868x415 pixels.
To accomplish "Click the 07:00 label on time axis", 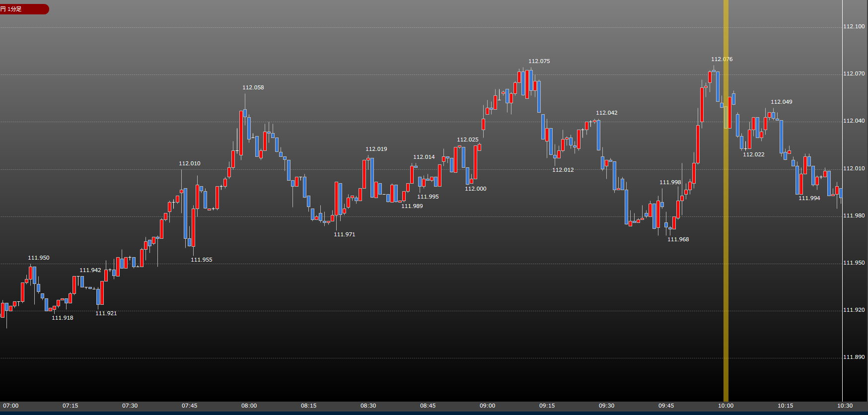I will click(x=11, y=406).
